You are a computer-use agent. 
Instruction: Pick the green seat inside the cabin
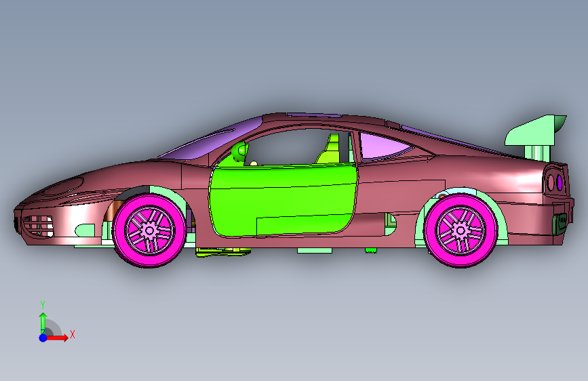pyautogui.click(x=329, y=150)
